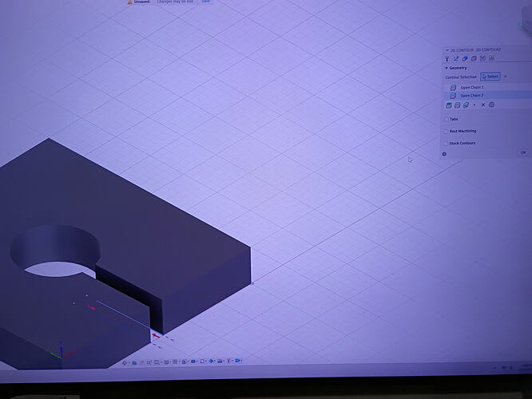Click the Unsaved warning triangle icon
Viewport: 532px width, 399px height.
pyautogui.click(x=130, y=2)
